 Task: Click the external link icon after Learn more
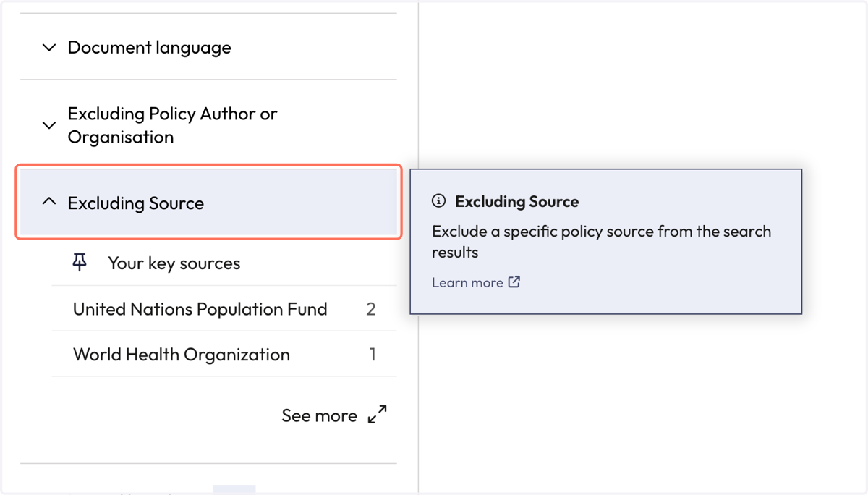pyautogui.click(x=514, y=282)
